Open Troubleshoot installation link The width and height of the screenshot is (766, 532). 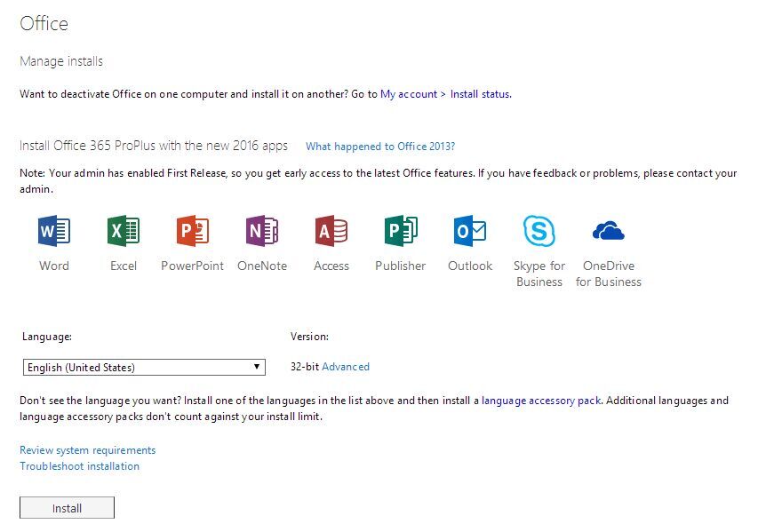[x=80, y=466]
